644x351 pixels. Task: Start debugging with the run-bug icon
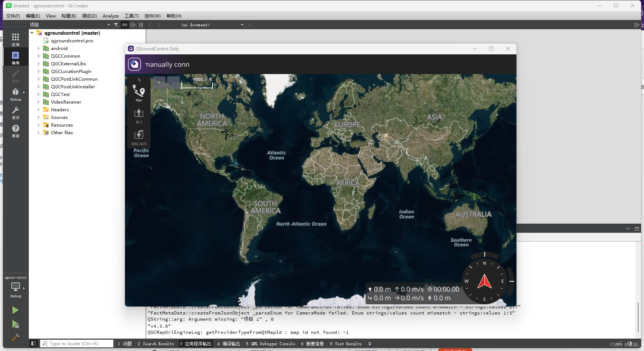pyautogui.click(x=15, y=324)
